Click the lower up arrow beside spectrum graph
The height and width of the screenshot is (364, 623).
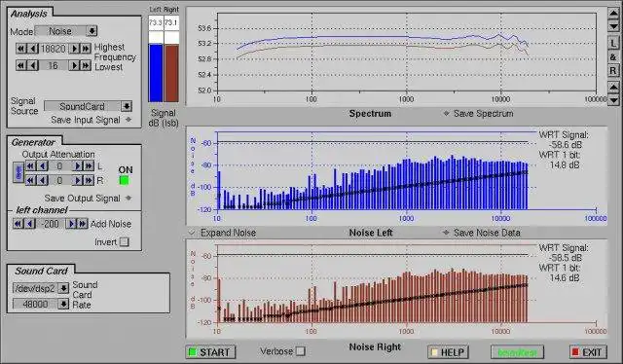tap(613, 87)
